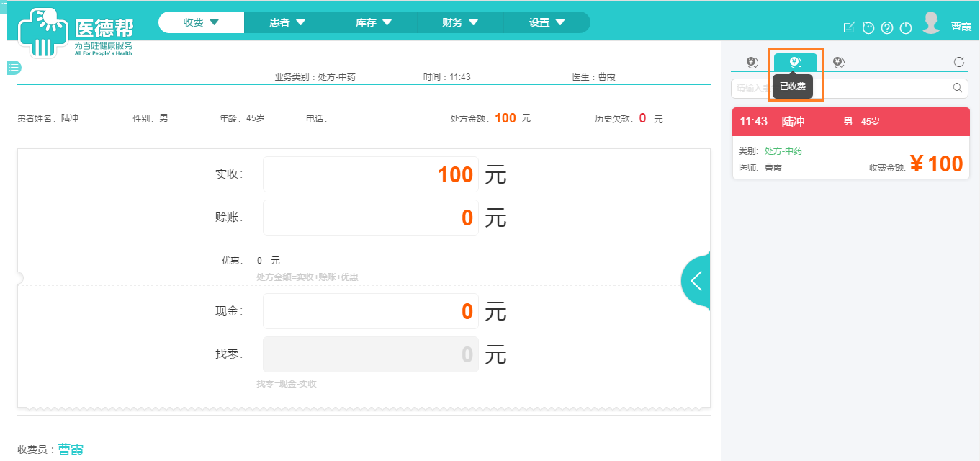
Task: Open help via question mark icon
Action: pos(887,27)
